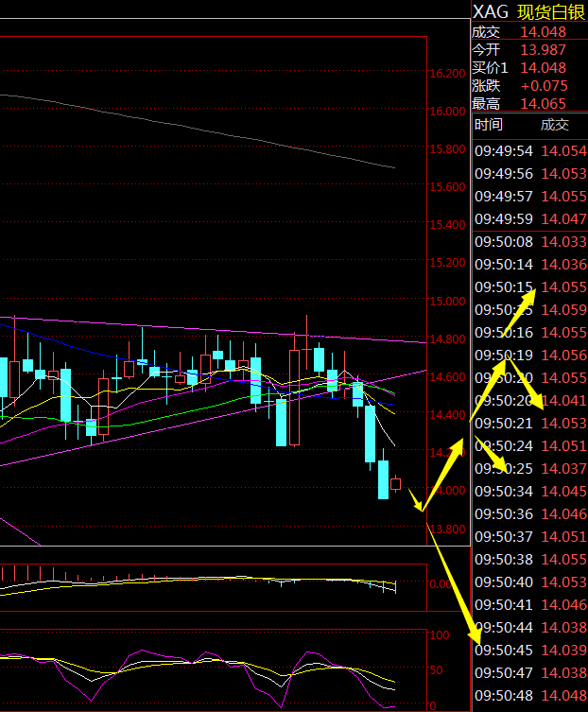This screenshot has width=588, height=712.
Task: Select the 15.800 price axis label
Action: point(447,149)
